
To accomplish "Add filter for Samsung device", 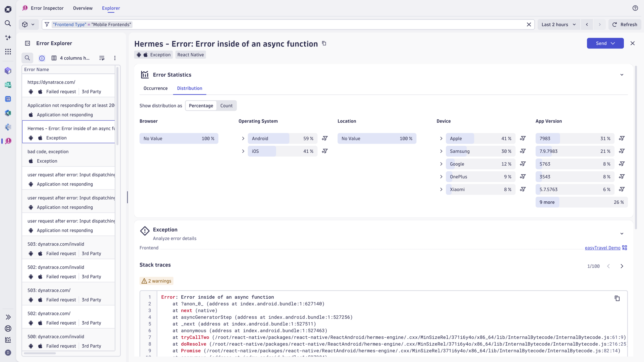I will click(523, 151).
